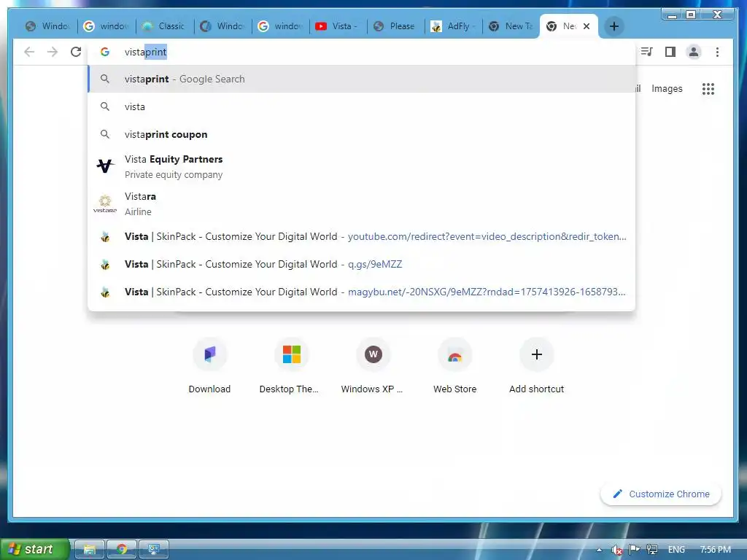Click the Chrome icon in the taskbar
The width and height of the screenshot is (747, 560).
[122, 549]
